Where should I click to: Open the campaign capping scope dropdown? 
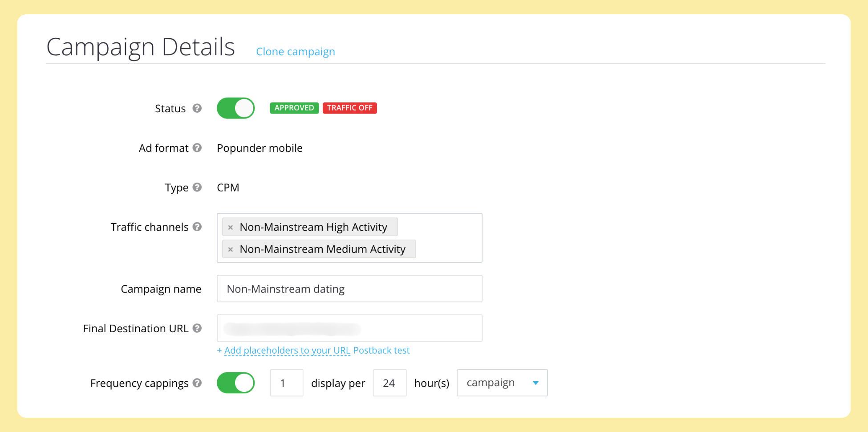click(x=502, y=383)
